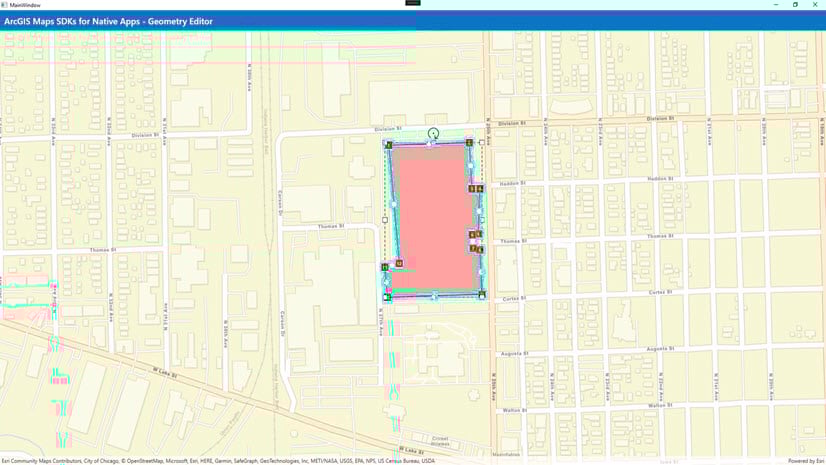
Task: Click the mid-vertex circle below the green notch vertex
Action: tap(386, 283)
